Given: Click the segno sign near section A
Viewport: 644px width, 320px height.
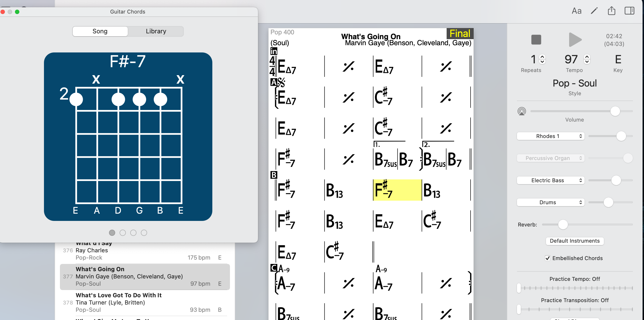Looking at the screenshot, I should pyautogui.click(x=281, y=82).
